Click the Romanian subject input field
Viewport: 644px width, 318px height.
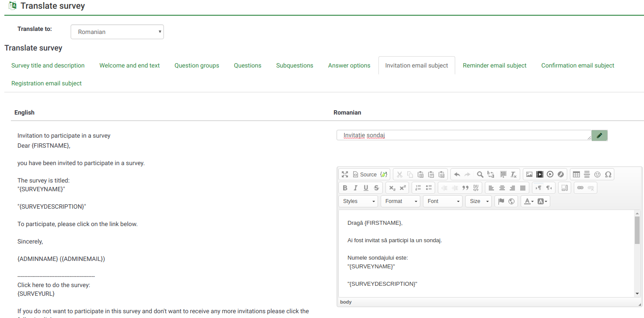click(x=463, y=135)
